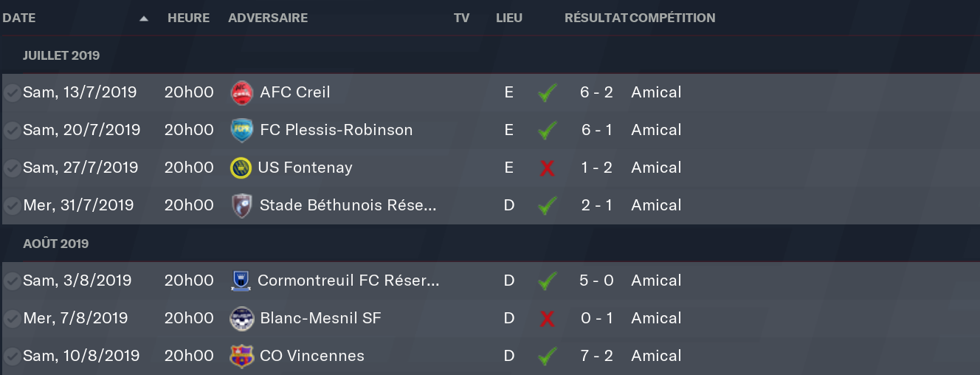Image resolution: width=980 pixels, height=375 pixels.
Task: Toggle the checkmark for the 27/7/2019 match
Action: click(12, 168)
